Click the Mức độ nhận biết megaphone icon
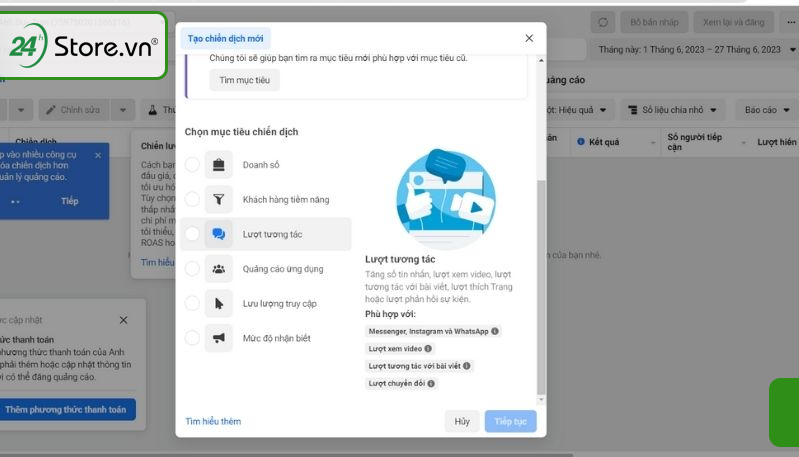The image size is (799, 457). (x=219, y=338)
